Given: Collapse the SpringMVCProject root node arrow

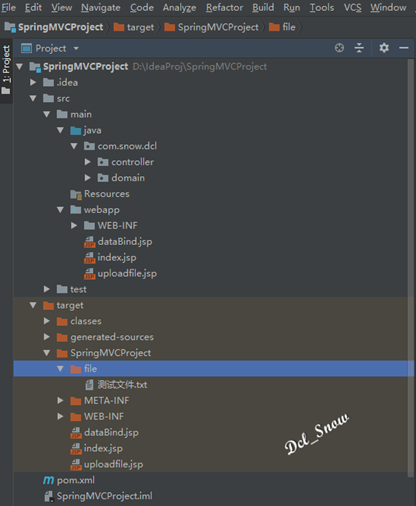Looking at the screenshot, I should click(x=19, y=67).
